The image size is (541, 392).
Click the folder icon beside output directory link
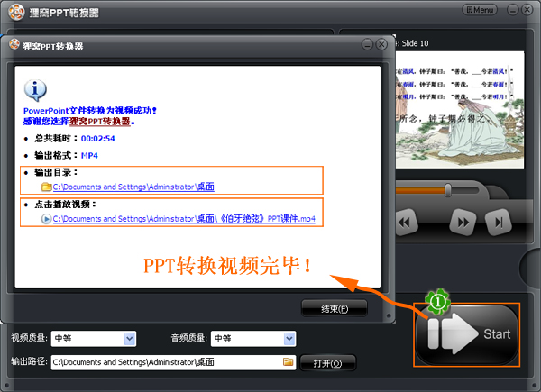pos(46,187)
